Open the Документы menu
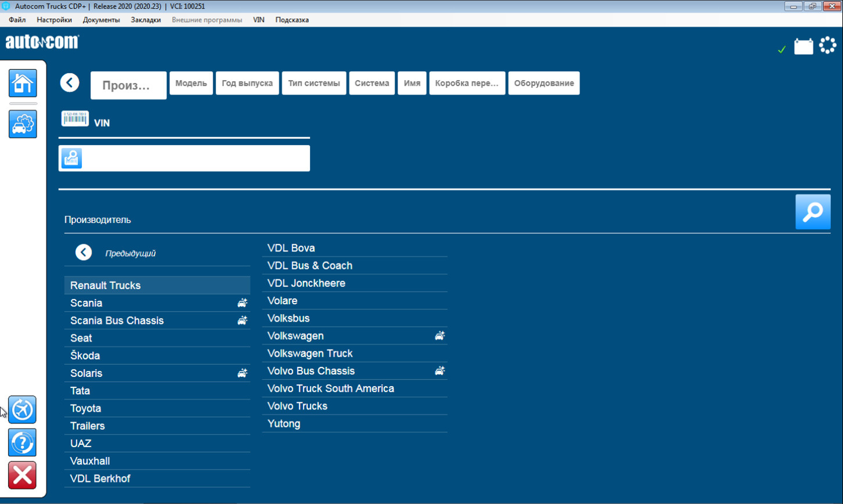 click(x=101, y=20)
